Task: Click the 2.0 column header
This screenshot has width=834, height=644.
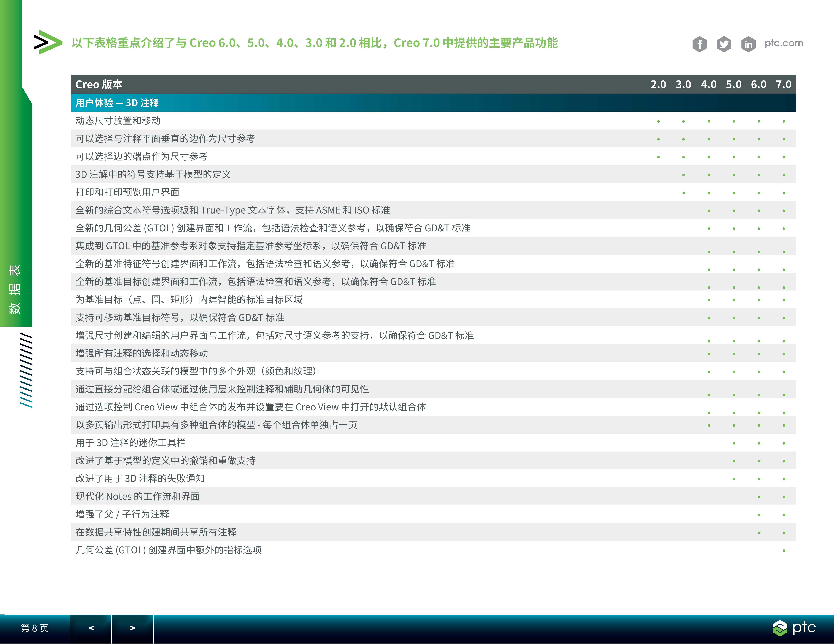Action: [658, 84]
